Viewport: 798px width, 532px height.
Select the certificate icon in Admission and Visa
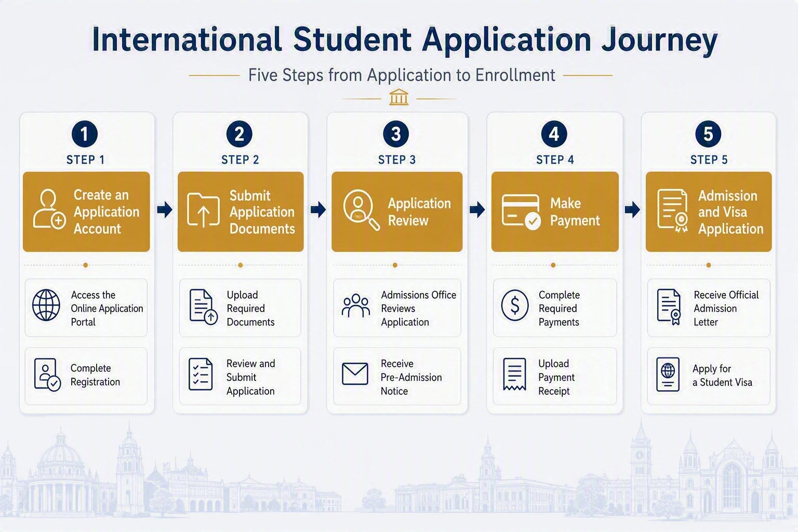tap(673, 210)
